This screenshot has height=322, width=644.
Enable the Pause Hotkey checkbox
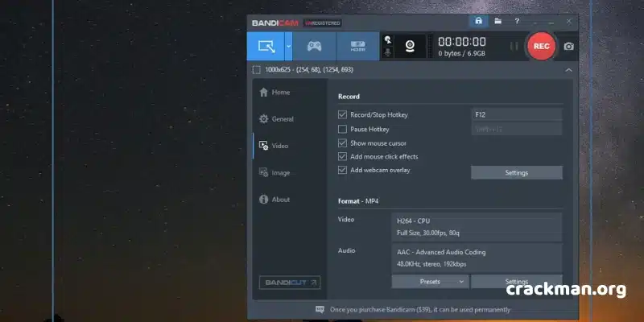[x=343, y=130]
